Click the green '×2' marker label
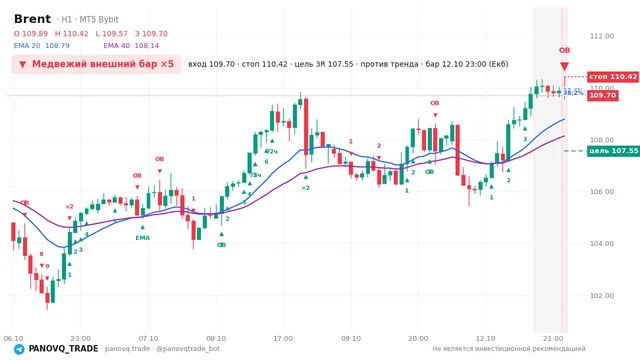The image size is (640, 360). tap(306, 188)
